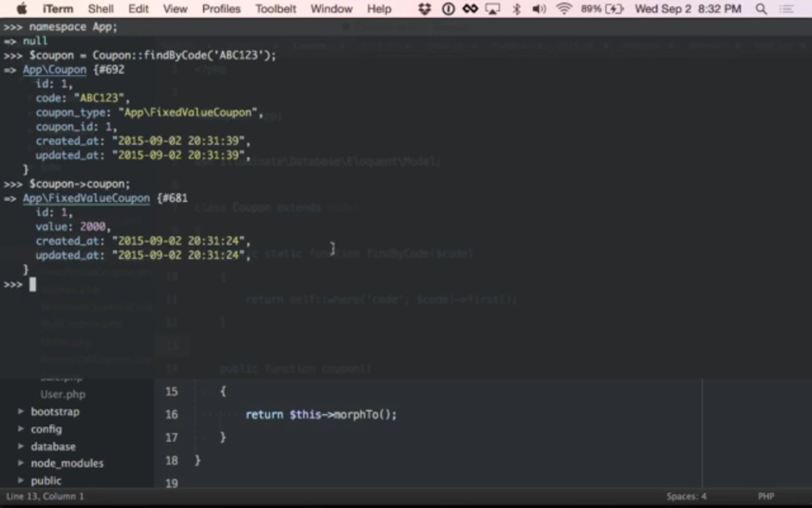
Task: Click the Spaces: 4 indentation selector
Action: coord(686,496)
